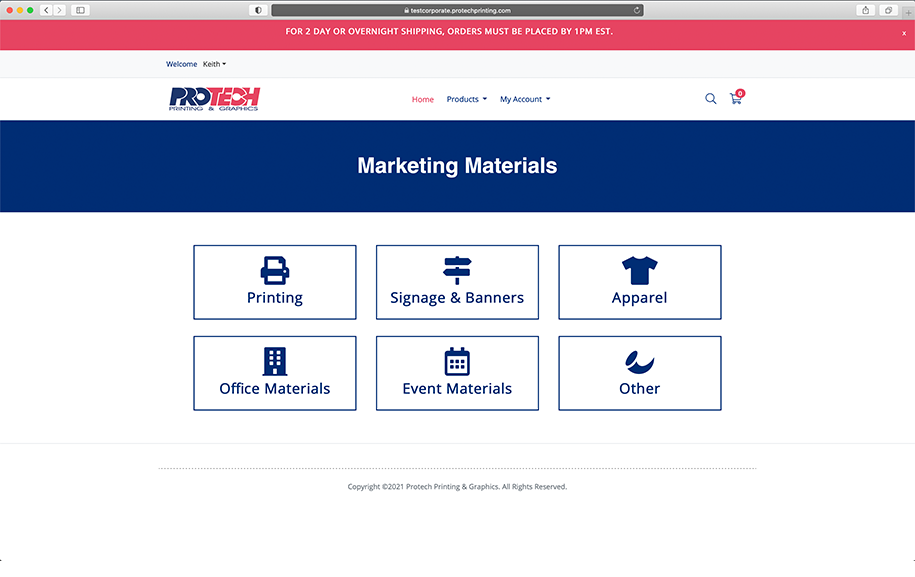
Task: Click the Safari back button
Action: [x=46, y=10]
